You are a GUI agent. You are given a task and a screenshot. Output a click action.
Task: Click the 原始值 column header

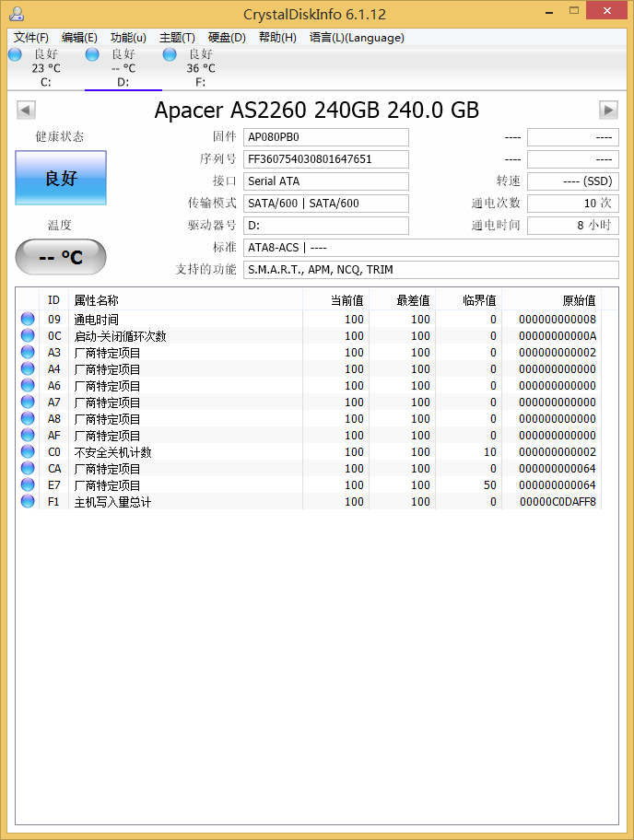click(x=551, y=300)
